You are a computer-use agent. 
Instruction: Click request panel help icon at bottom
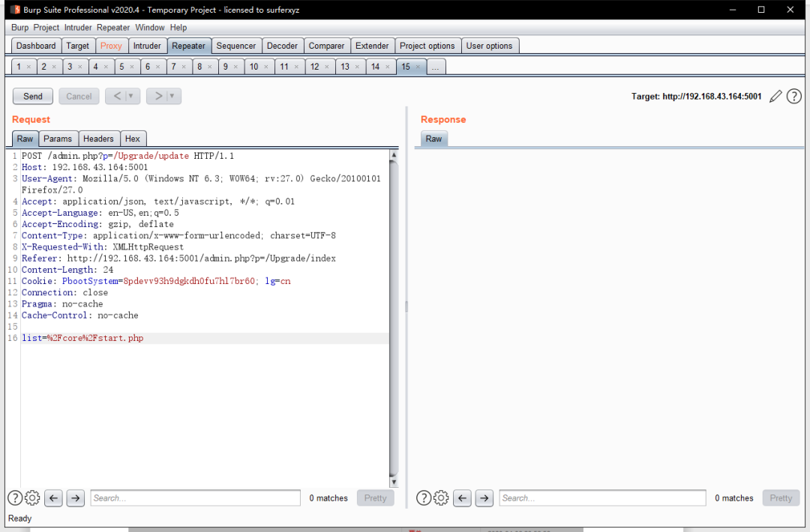(15, 498)
